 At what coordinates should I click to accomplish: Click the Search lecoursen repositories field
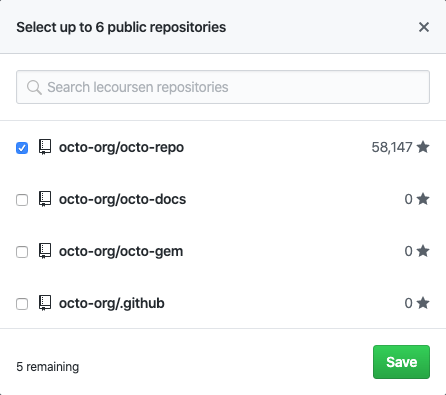click(223, 87)
